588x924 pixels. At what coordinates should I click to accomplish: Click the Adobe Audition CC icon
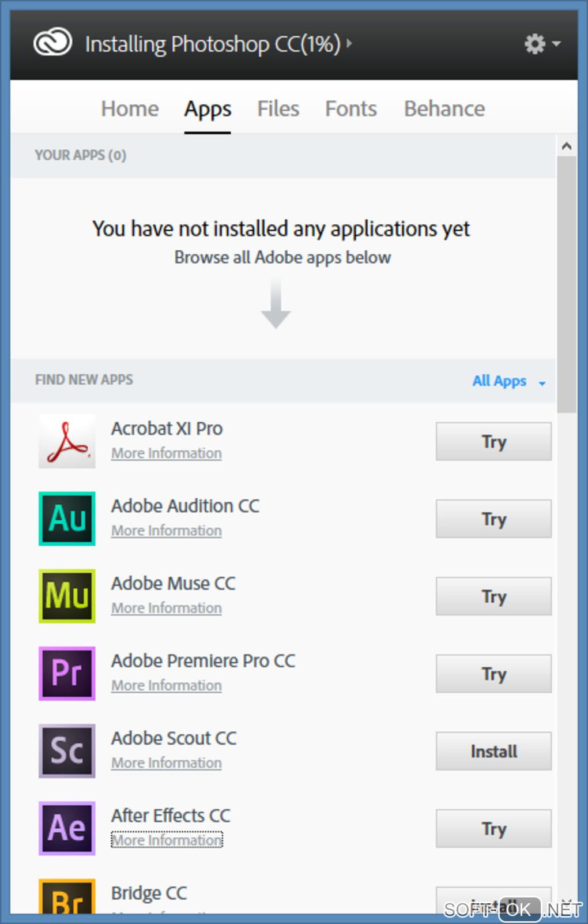(x=67, y=519)
